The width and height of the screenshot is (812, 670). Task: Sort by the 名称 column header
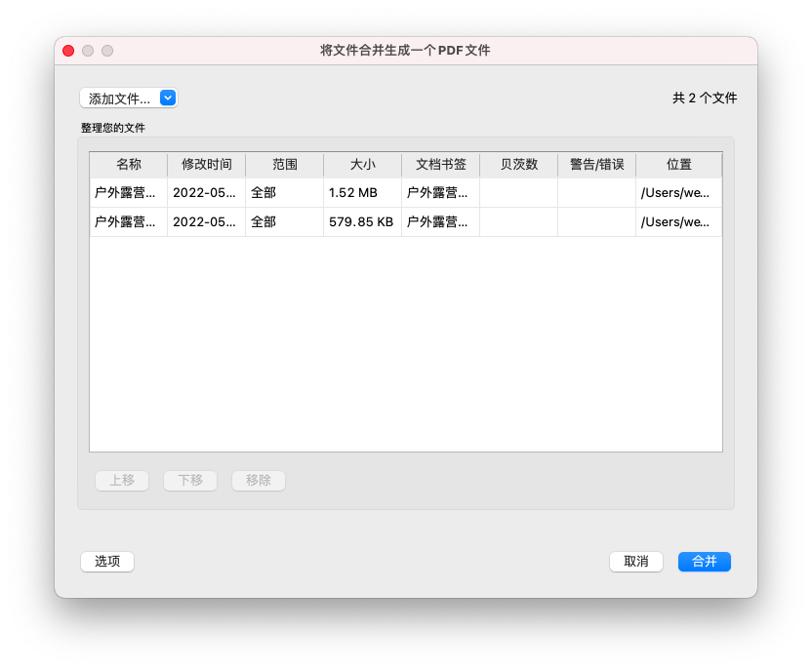pyautogui.click(x=128, y=165)
